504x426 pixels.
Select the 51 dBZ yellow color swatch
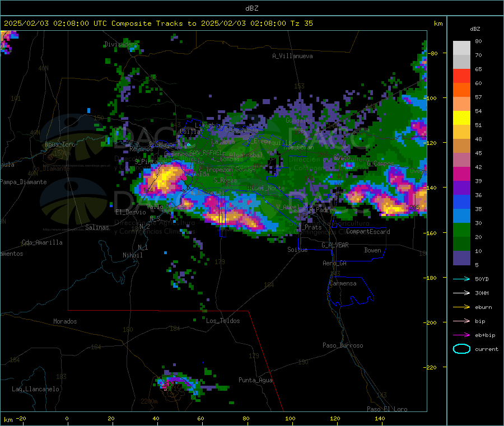click(461, 118)
